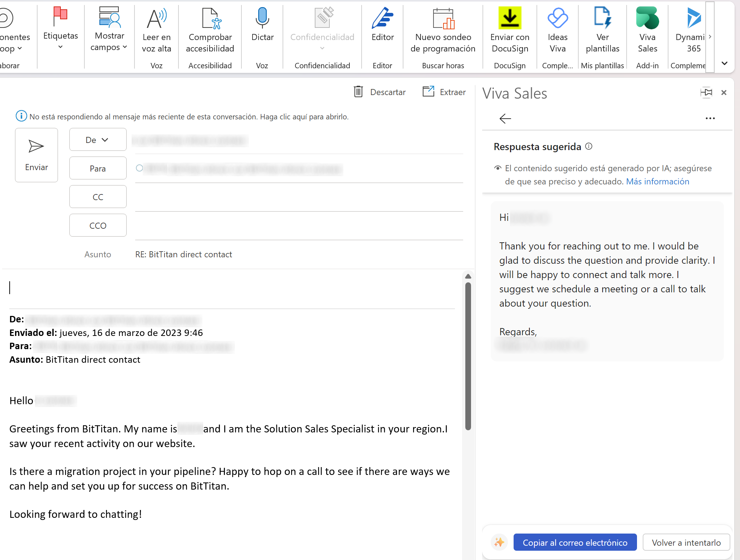This screenshot has height=560, width=740.
Task: Click the suggested reply text card
Action: [x=607, y=281]
